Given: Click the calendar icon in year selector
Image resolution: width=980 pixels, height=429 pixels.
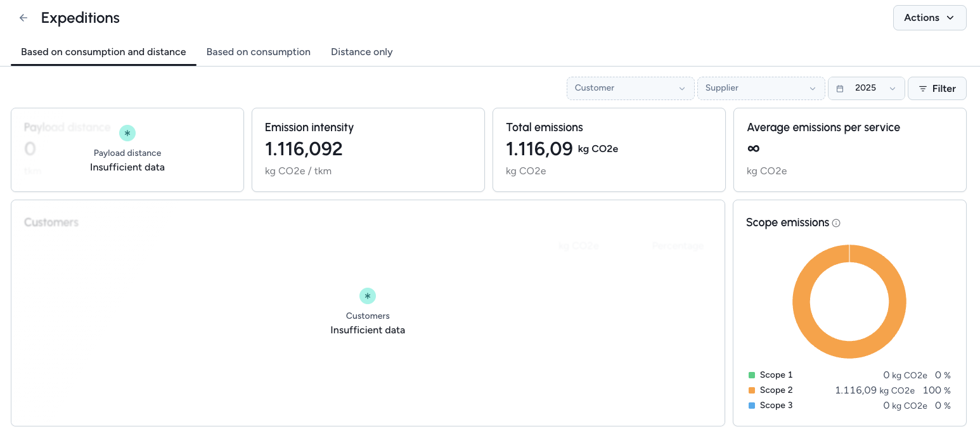Looking at the screenshot, I should click(x=840, y=89).
